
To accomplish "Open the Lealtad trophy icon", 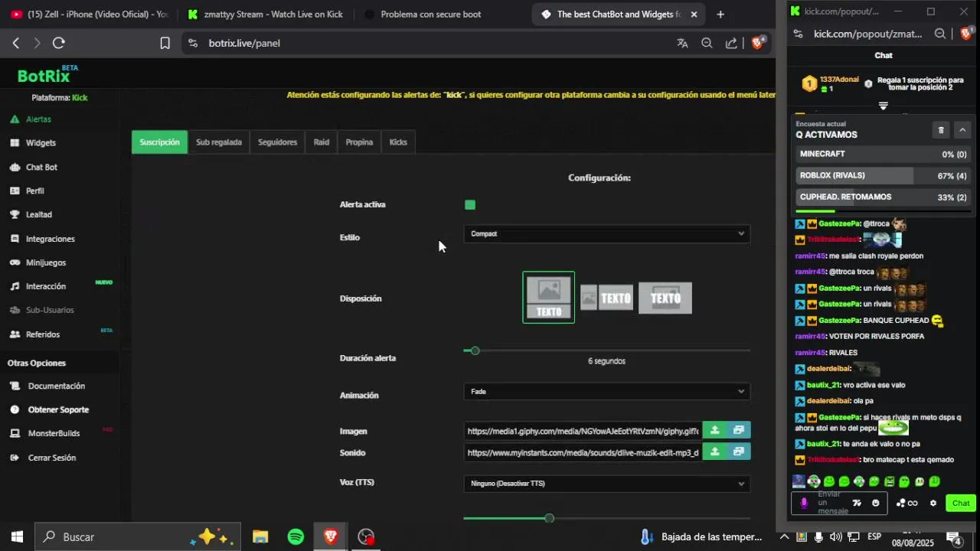I will [x=15, y=215].
